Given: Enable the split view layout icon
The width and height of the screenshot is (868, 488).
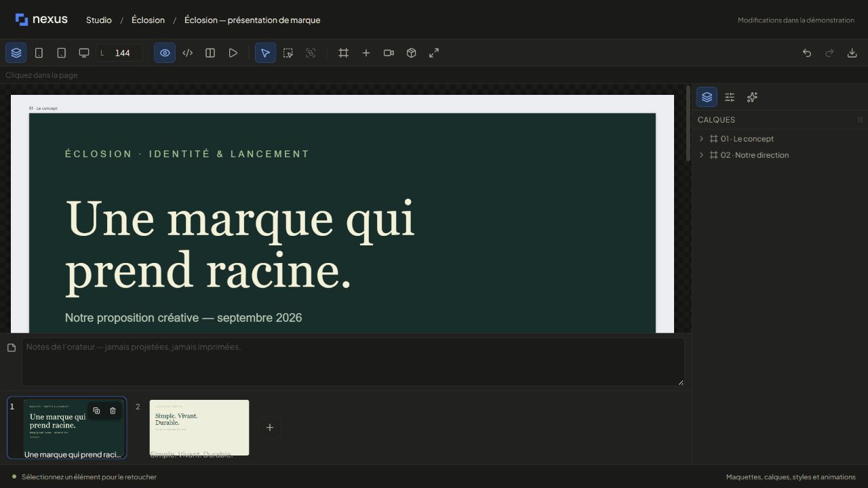Looking at the screenshot, I should pos(210,53).
